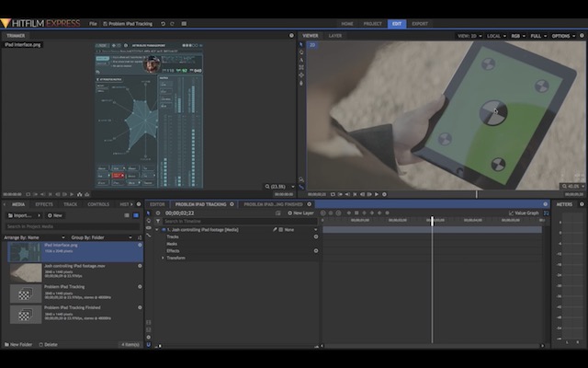The width and height of the screenshot is (588, 368).
Task: Click the Value Graph button
Action: coord(524,213)
